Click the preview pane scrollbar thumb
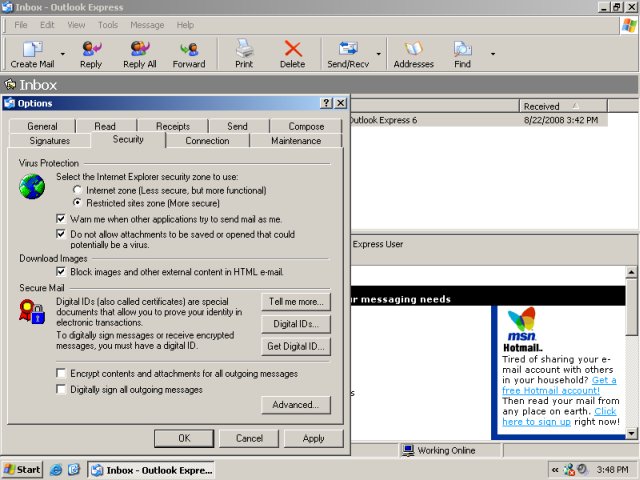This screenshot has width=640, height=480. pos(631,307)
